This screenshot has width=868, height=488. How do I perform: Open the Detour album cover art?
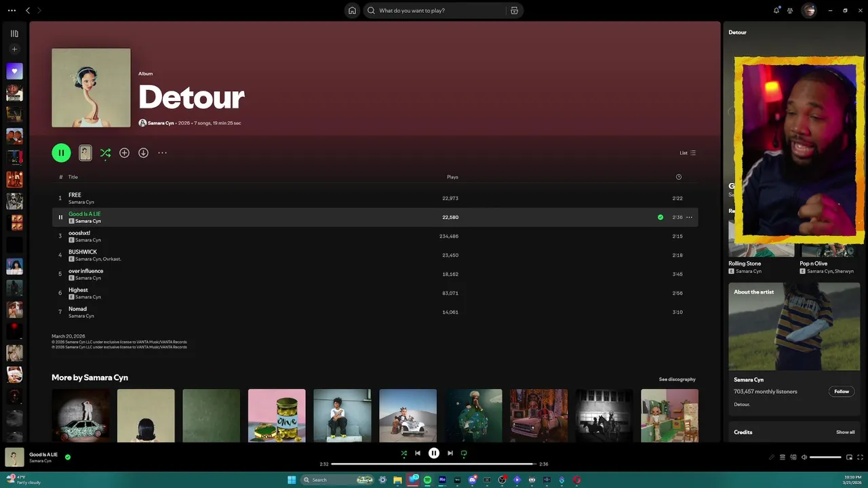91,87
